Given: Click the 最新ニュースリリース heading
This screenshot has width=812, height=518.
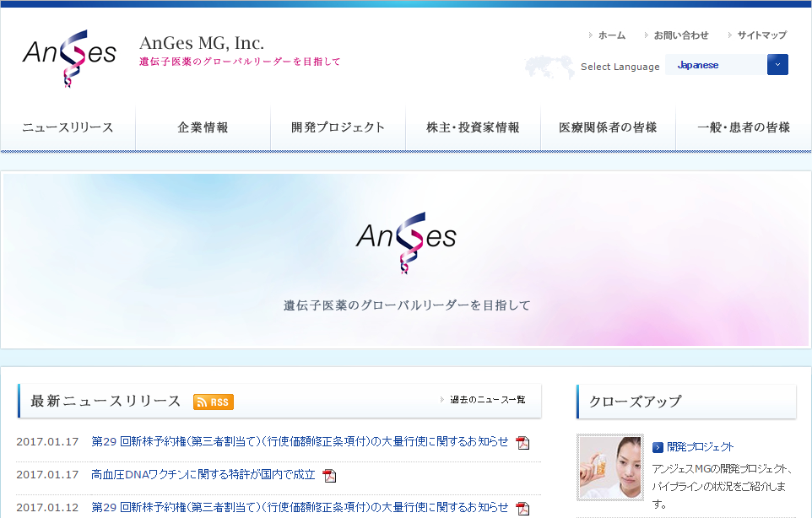Looking at the screenshot, I should click(106, 401).
